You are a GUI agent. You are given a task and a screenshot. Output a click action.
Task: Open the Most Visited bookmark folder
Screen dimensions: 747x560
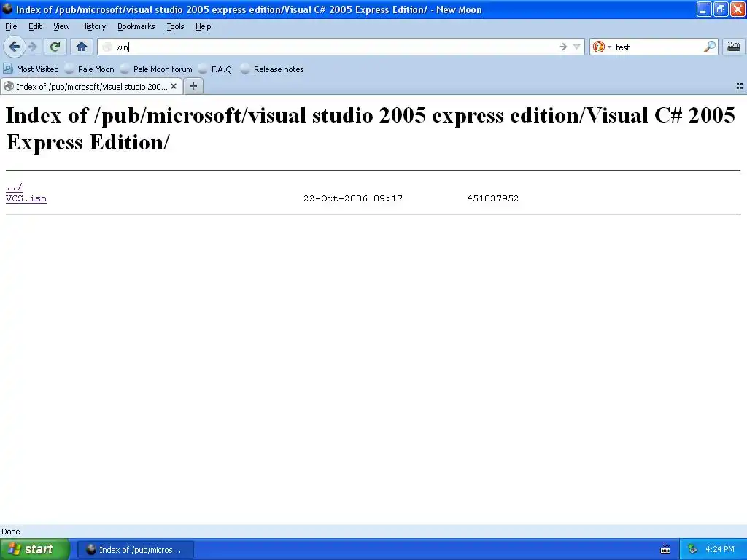point(31,69)
